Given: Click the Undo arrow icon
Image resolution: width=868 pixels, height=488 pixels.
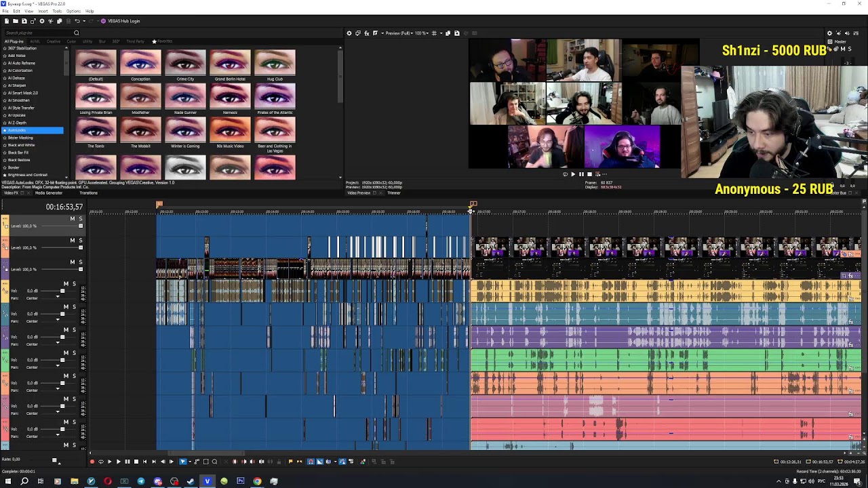Looking at the screenshot, I should tap(77, 21).
